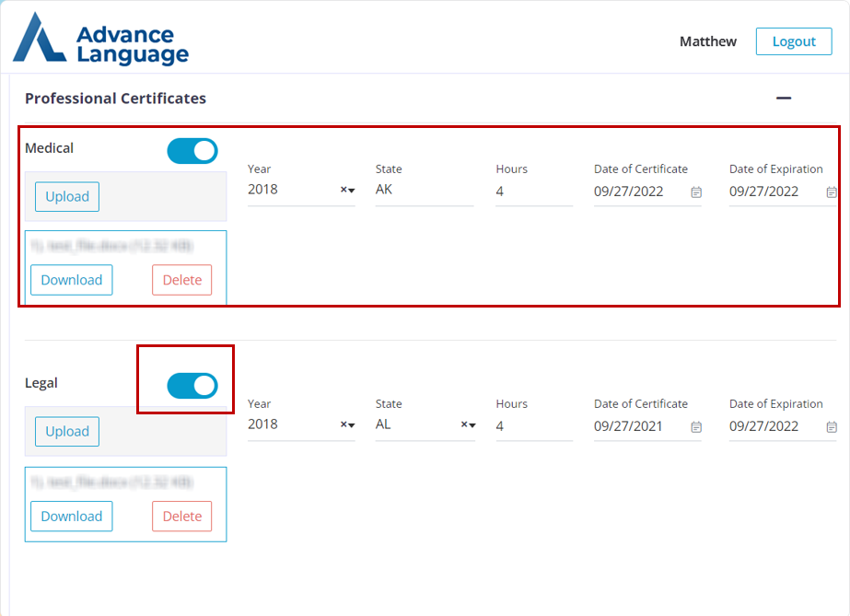The image size is (850, 616).
Task: Select the Medical State field showing AK
Action: coord(424,191)
